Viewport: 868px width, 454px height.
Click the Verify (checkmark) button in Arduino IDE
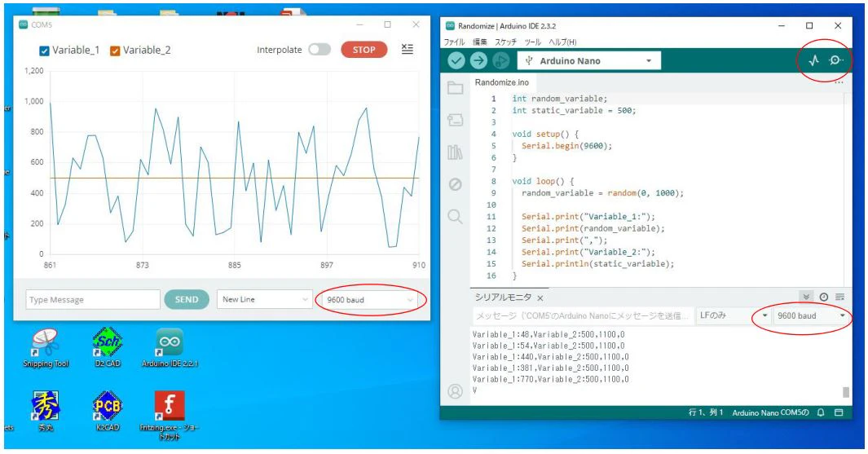(x=456, y=60)
